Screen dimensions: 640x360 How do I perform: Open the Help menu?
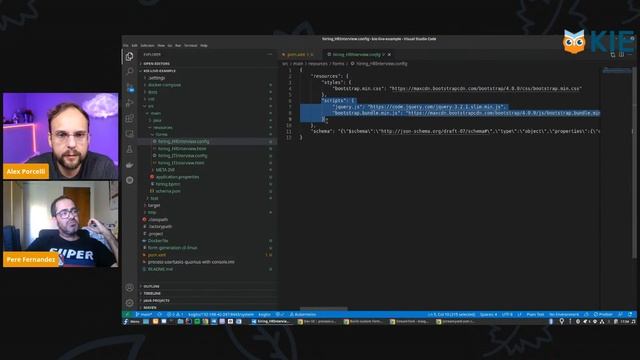click(204, 46)
